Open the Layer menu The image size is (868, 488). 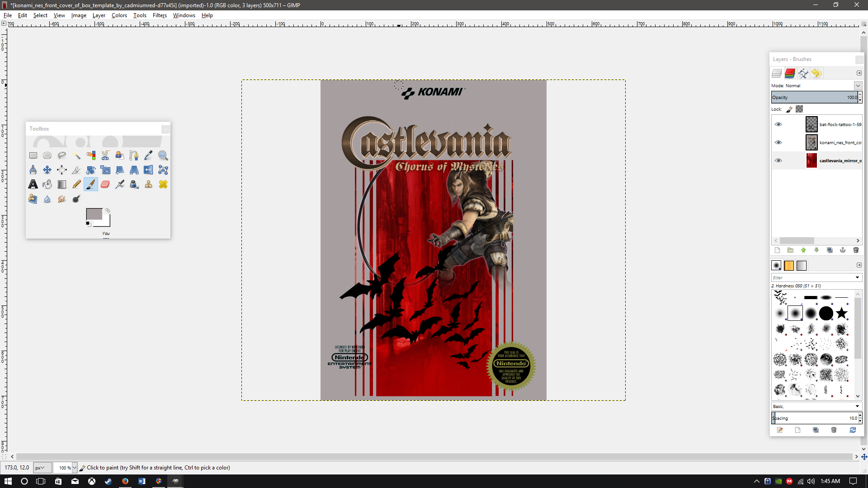(x=99, y=15)
